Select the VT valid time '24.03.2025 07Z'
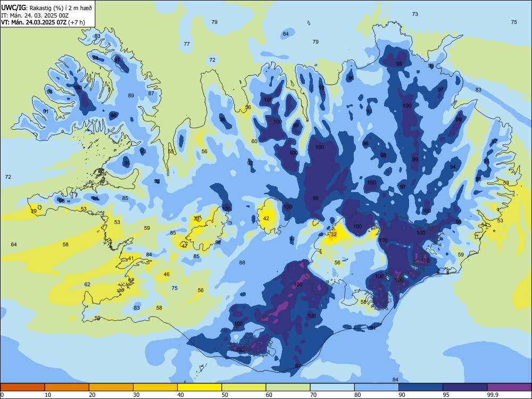 click(x=44, y=22)
